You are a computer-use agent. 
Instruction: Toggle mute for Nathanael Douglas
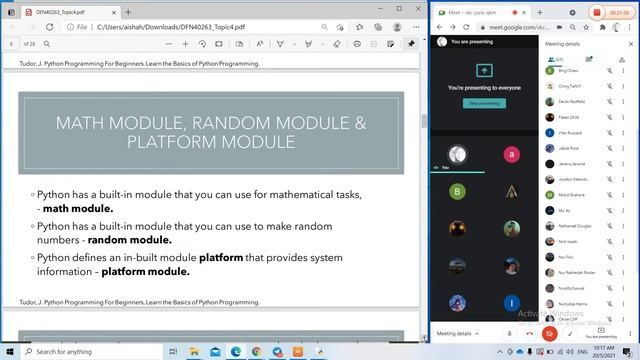[x=609, y=226]
